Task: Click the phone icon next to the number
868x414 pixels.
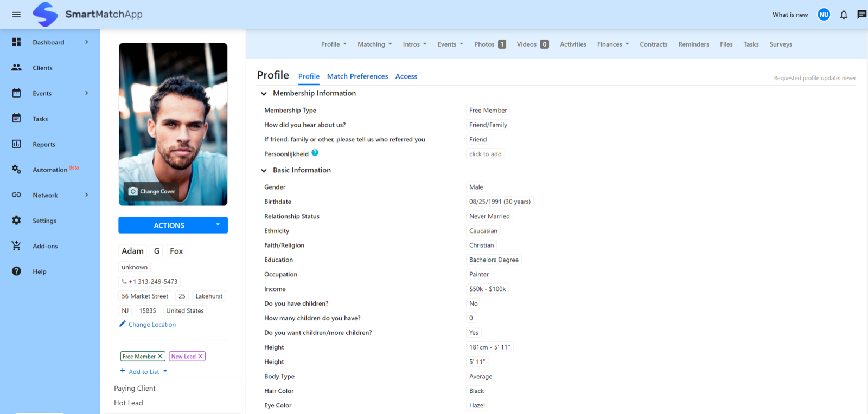Action: [x=124, y=282]
